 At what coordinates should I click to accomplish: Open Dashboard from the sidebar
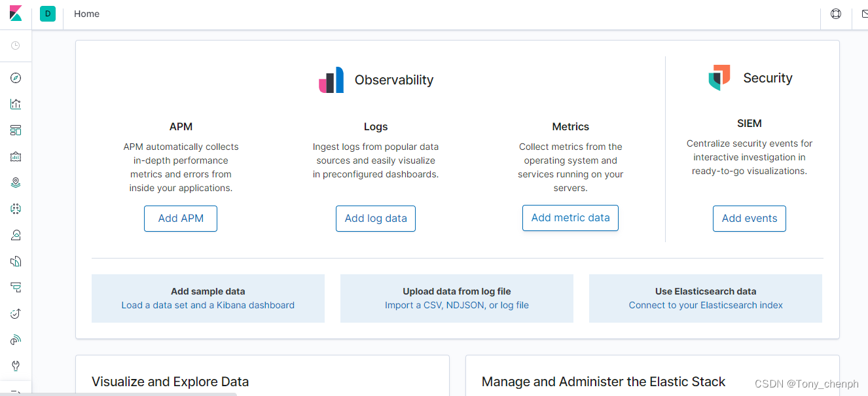(16, 130)
